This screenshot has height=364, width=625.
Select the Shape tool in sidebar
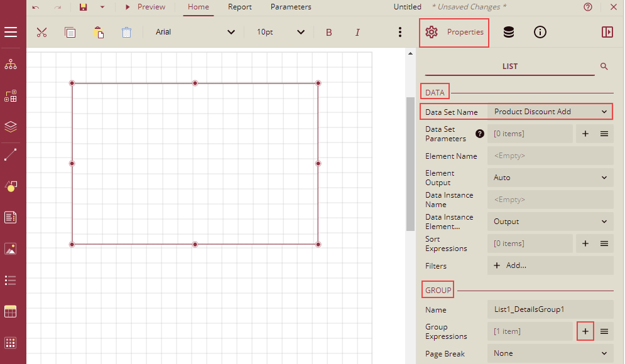[x=11, y=186]
